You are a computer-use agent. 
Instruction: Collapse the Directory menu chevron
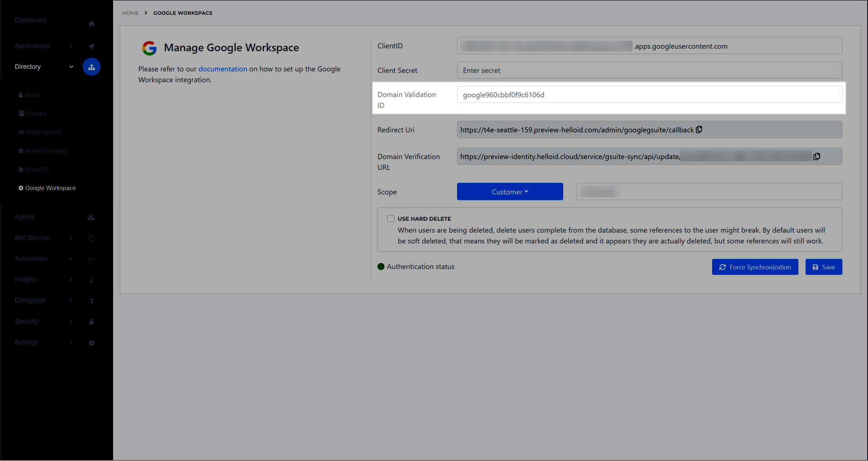tap(71, 67)
